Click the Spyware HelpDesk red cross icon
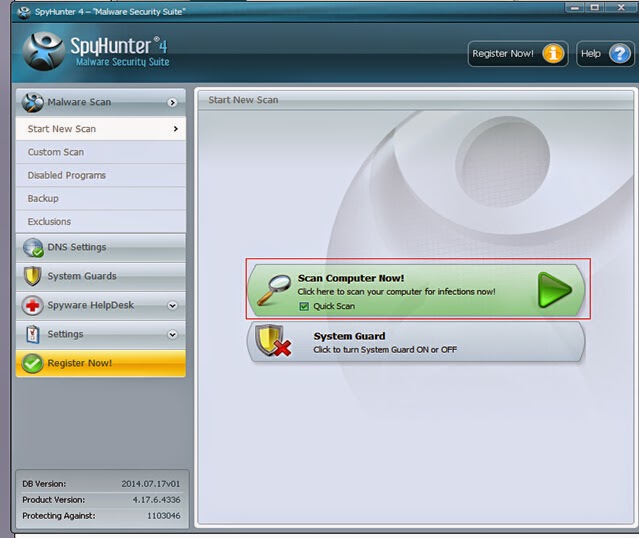The width and height of the screenshot is (639, 538). point(33,305)
